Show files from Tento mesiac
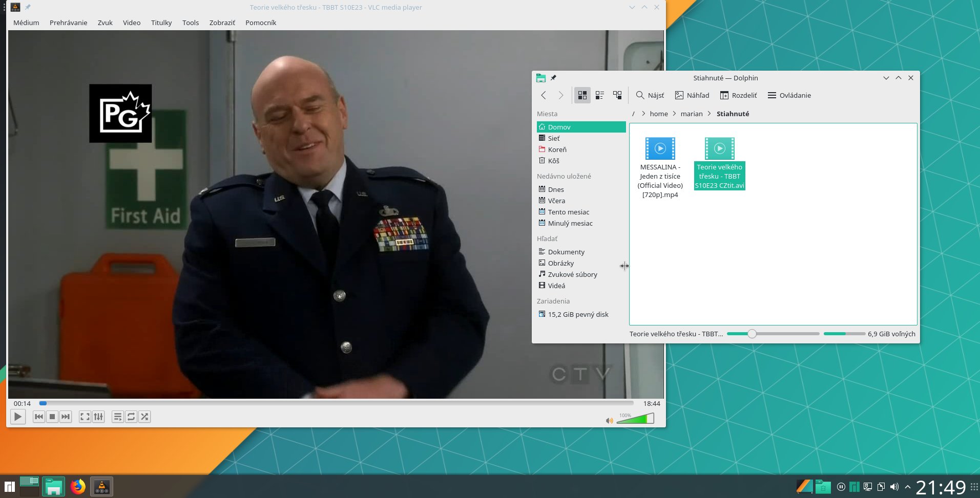The width and height of the screenshot is (980, 498). [581, 212]
